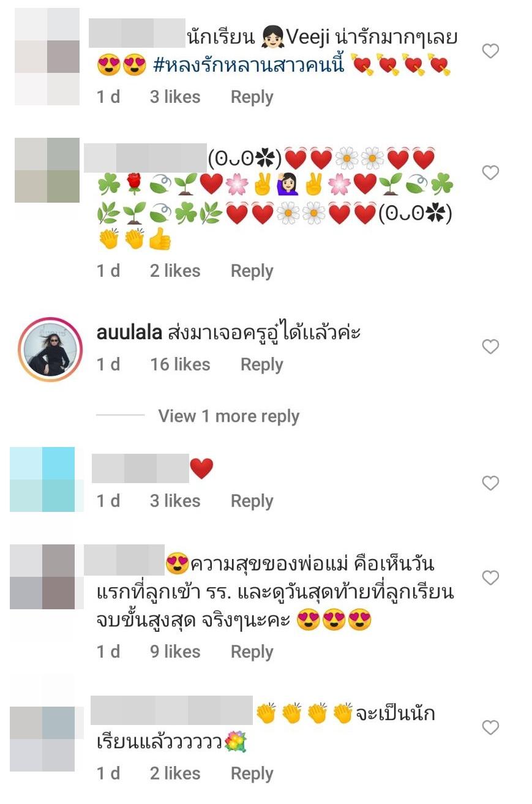532x804 pixels.
Task: Open blurred avatar of the first commenter
Action: [47, 57]
